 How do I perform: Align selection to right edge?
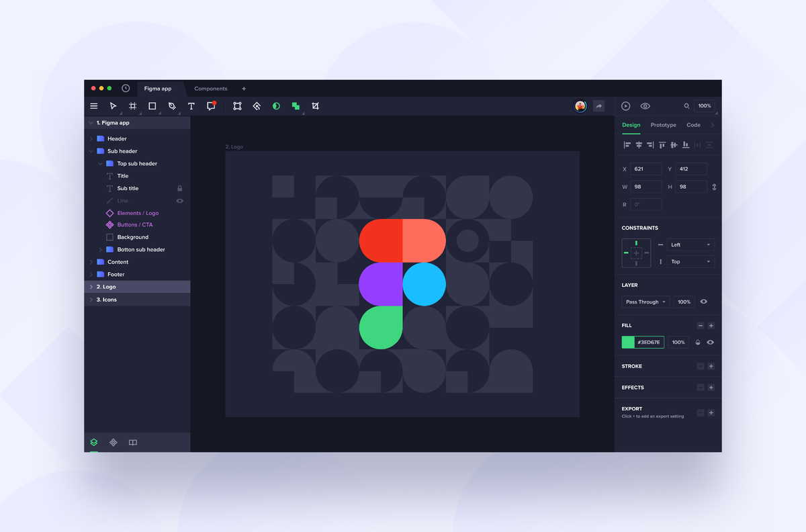[x=650, y=145]
